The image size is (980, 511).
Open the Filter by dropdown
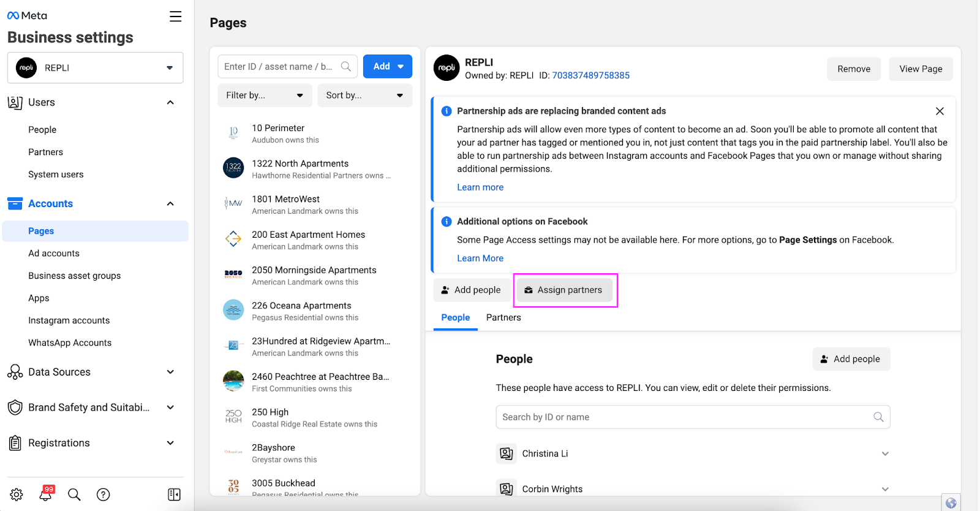[x=265, y=95]
